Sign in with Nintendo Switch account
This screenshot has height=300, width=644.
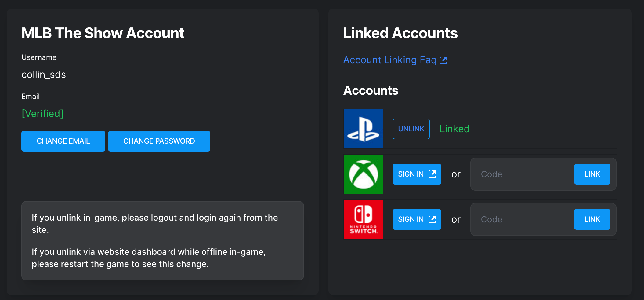[411, 219]
